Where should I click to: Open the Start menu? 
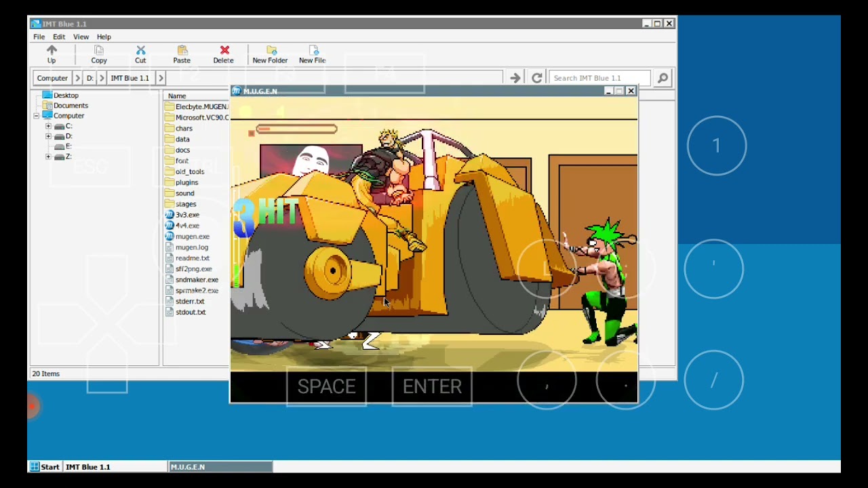point(44,467)
